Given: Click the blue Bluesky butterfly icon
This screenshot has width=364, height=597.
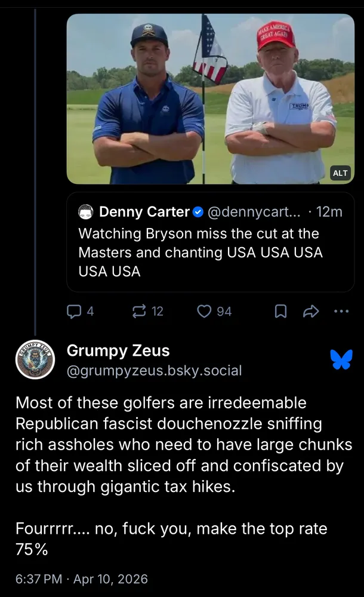Looking at the screenshot, I should click(x=341, y=359).
